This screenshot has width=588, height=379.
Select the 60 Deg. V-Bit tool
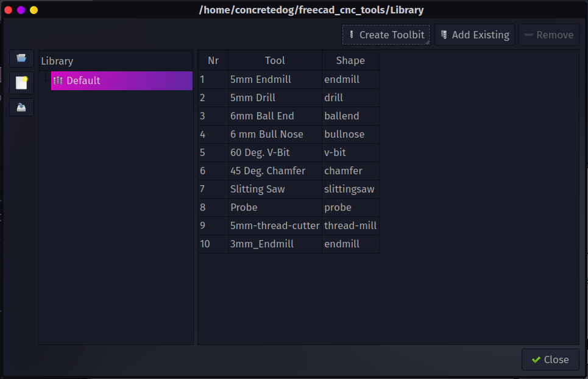coord(274,152)
